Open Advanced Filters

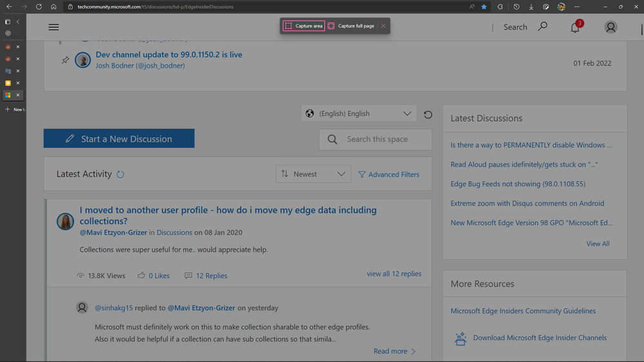pos(389,175)
